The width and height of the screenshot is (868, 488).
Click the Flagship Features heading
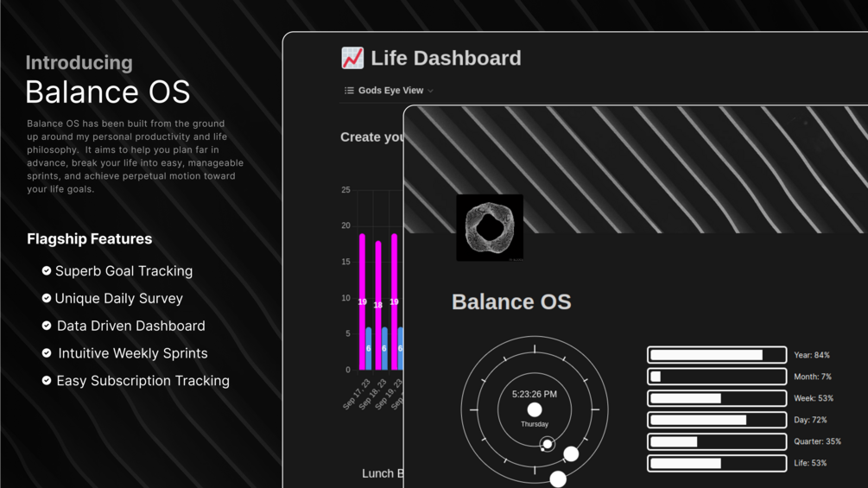point(90,238)
